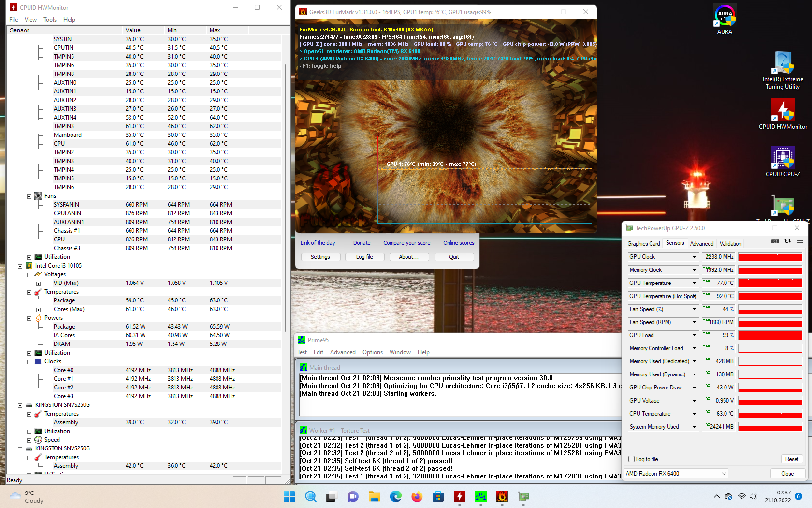The width and height of the screenshot is (812, 508).
Task: Collapse the Powers node
Action: 29,318
